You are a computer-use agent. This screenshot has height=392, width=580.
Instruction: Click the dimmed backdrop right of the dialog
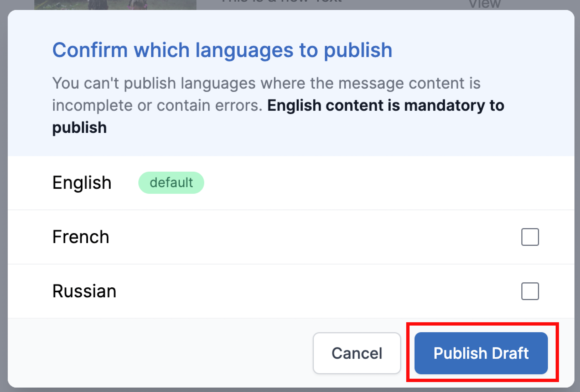[577, 194]
